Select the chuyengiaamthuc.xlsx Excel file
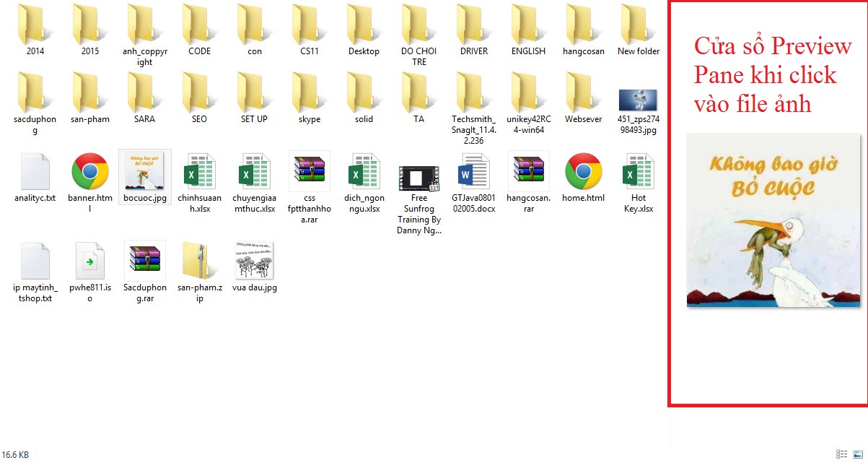Image resolution: width=868 pixels, height=463 pixels. [254, 183]
